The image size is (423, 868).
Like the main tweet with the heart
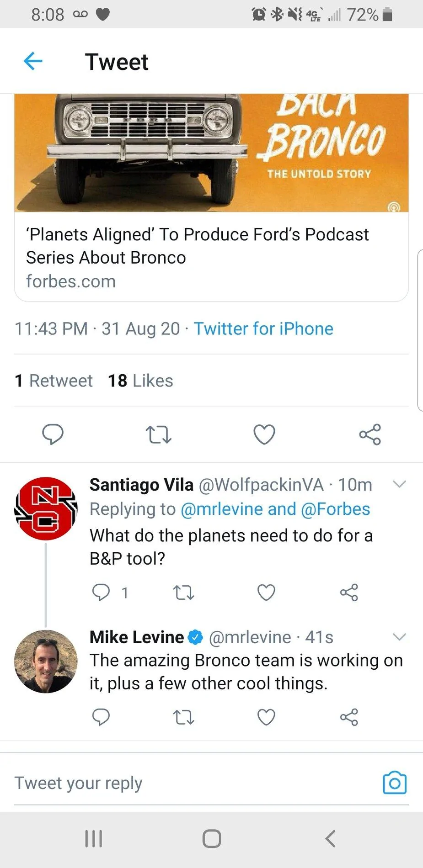pyautogui.click(x=264, y=434)
